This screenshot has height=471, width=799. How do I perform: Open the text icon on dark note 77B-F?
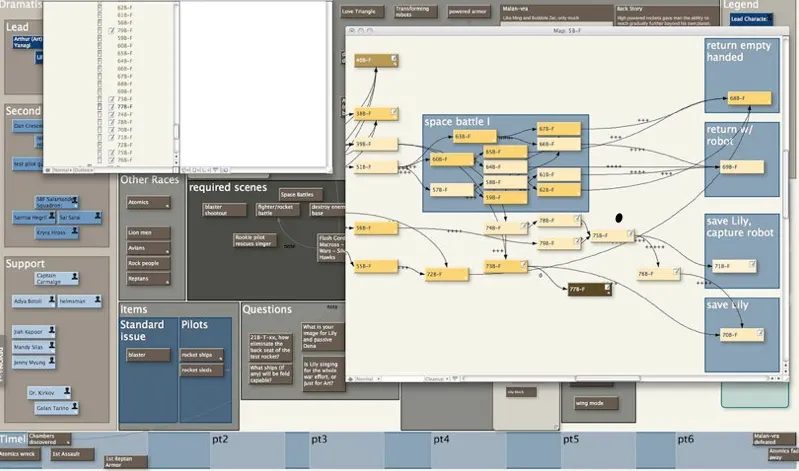click(607, 287)
